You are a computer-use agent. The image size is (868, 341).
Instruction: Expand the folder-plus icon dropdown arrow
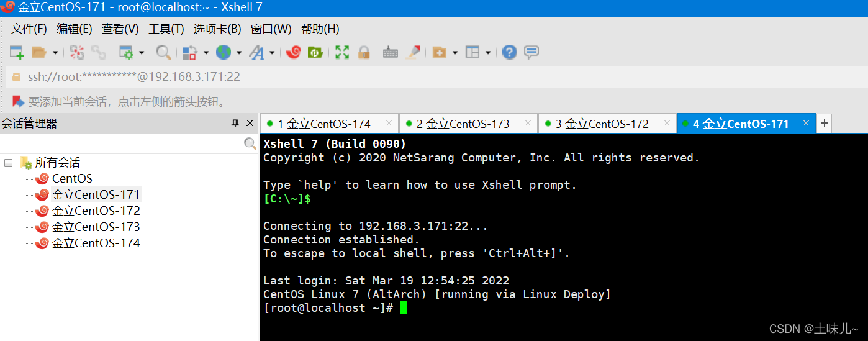point(454,53)
